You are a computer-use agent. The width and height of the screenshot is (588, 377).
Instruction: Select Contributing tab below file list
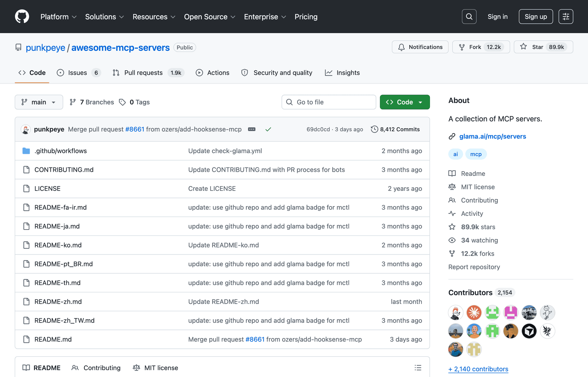point(96,368)
